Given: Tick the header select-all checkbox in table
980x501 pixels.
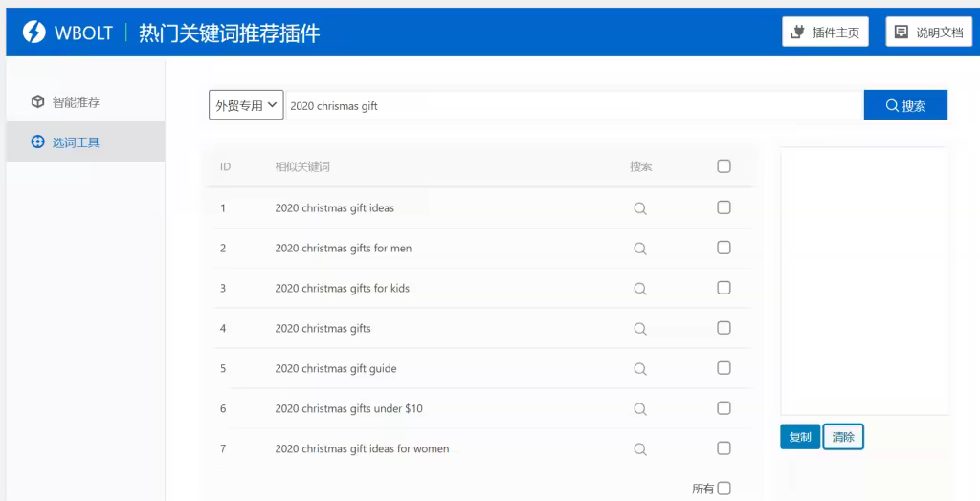Looking at the screenshot, I should point(724,166).
